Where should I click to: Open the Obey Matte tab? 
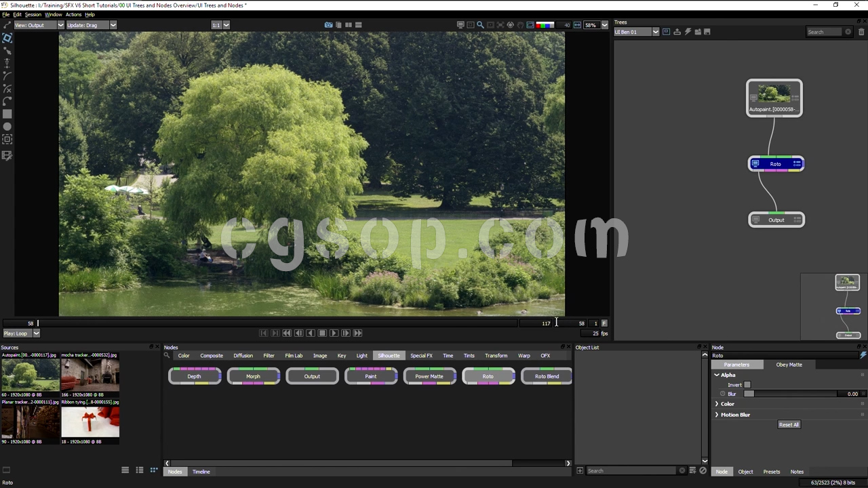click(x=789, y=365)
